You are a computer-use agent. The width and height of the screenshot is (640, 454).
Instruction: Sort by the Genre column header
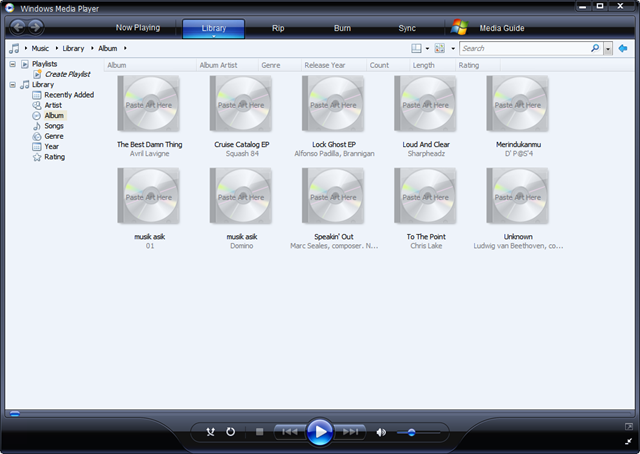click(x=280, y=65)
